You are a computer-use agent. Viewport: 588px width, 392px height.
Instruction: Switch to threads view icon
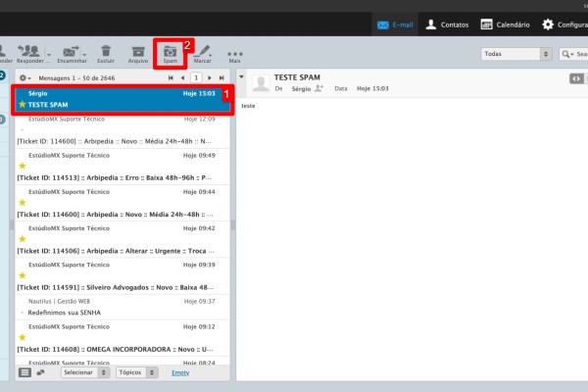coord(40,372)
